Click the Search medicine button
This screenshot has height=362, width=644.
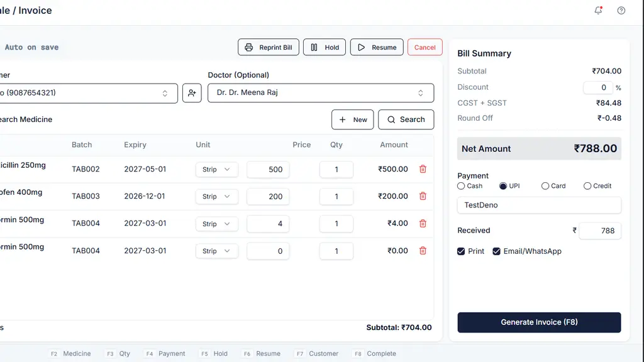[x=406, y=119]
